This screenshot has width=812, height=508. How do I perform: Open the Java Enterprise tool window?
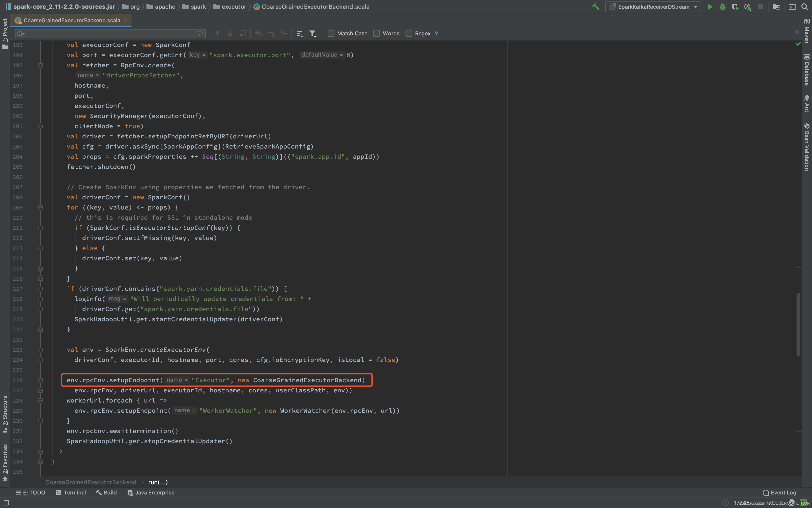151,493
